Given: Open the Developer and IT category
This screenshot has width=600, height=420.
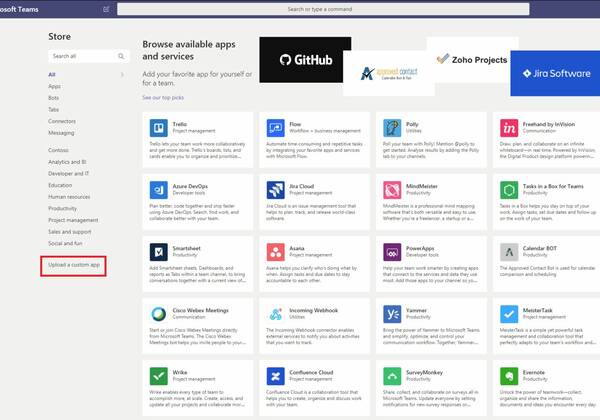Looking at the screenshot, I should pos(68,173).
